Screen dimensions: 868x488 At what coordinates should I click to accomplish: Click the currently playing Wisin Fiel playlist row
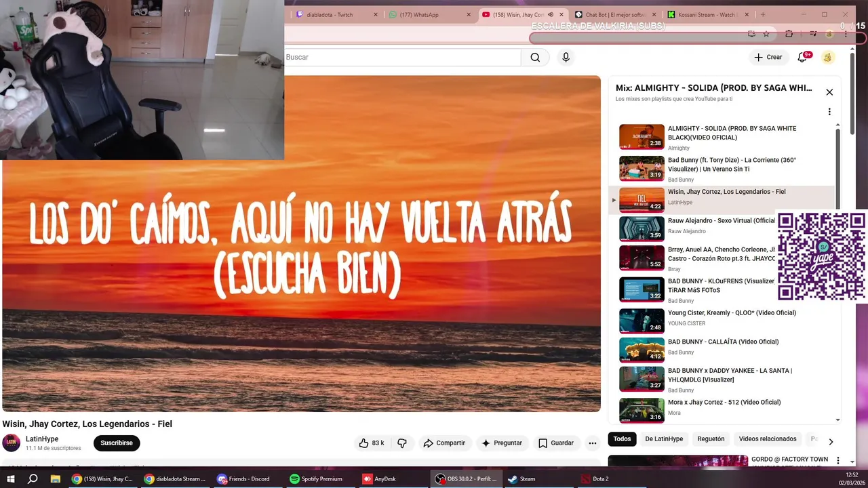click(x=722, y=199)
